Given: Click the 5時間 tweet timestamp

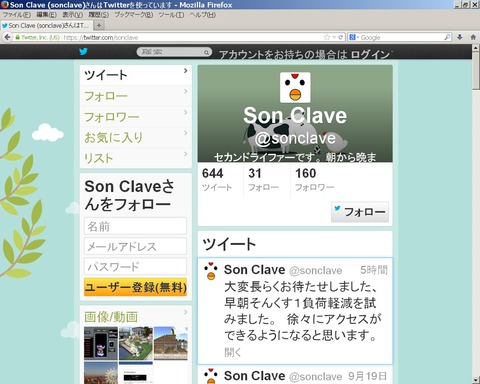Looking at the screenshot, I should point(374,270).
